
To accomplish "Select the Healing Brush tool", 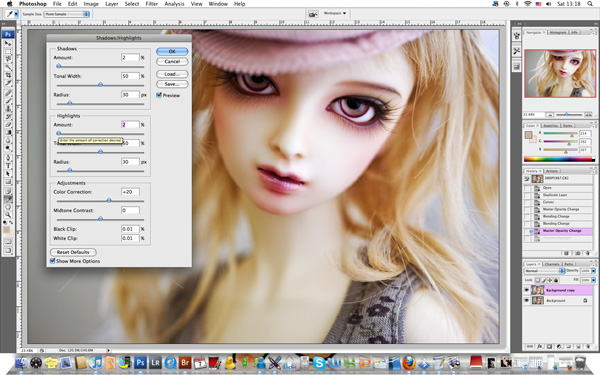I will 8,93.
